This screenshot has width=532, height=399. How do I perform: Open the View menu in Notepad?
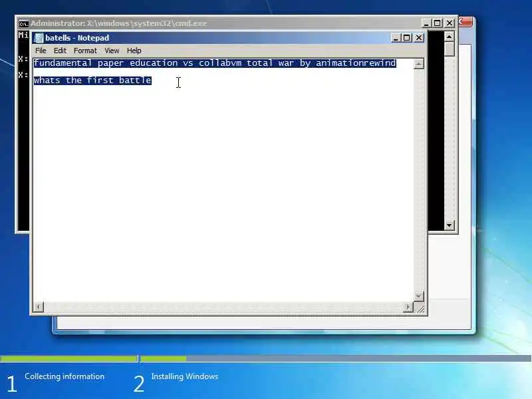pyautogui.click(x=112, y=51)
